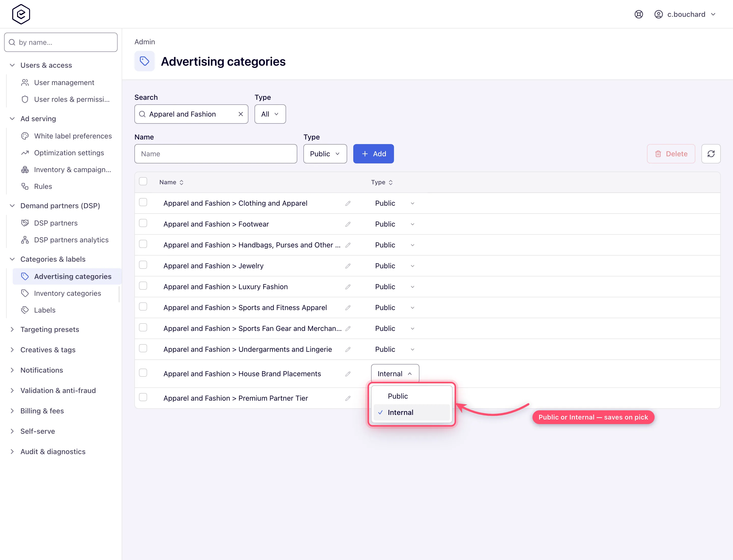Edit the Premium Partner Tier name

(x=348, y=398)
